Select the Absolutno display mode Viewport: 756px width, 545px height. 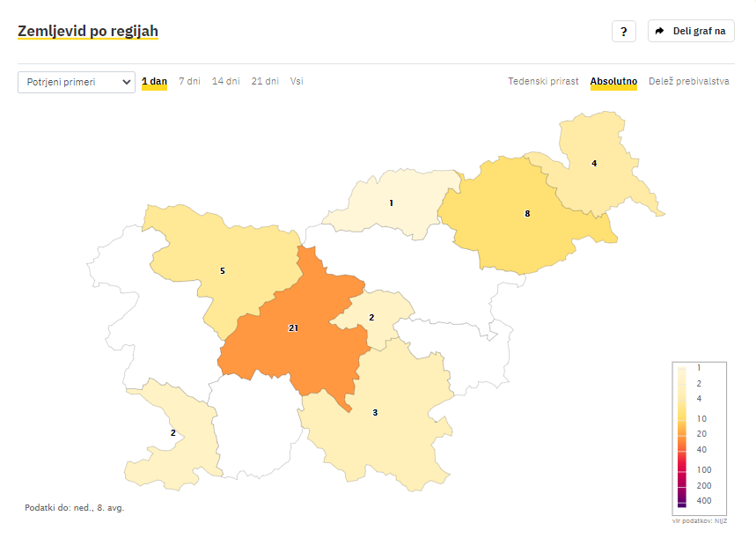613,82
